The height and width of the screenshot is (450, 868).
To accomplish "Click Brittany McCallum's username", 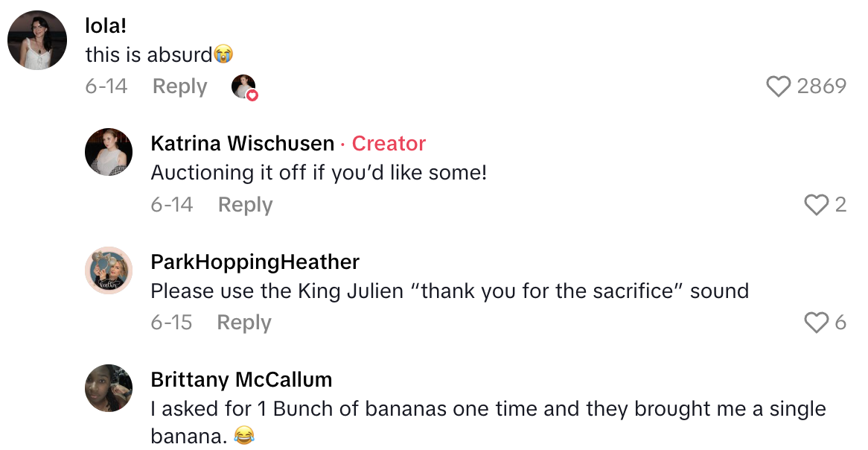I will [240, 379].
